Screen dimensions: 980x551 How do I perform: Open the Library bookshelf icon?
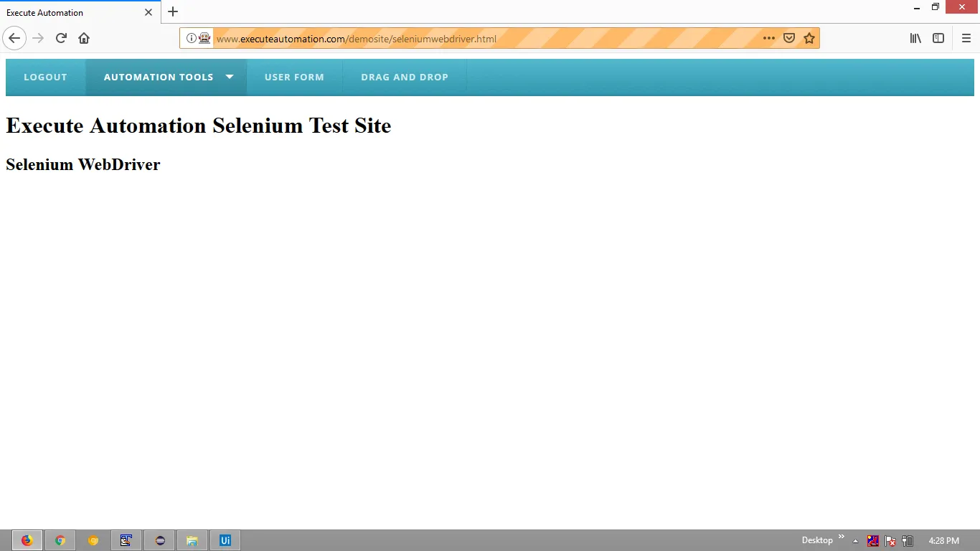coord(915,38)
